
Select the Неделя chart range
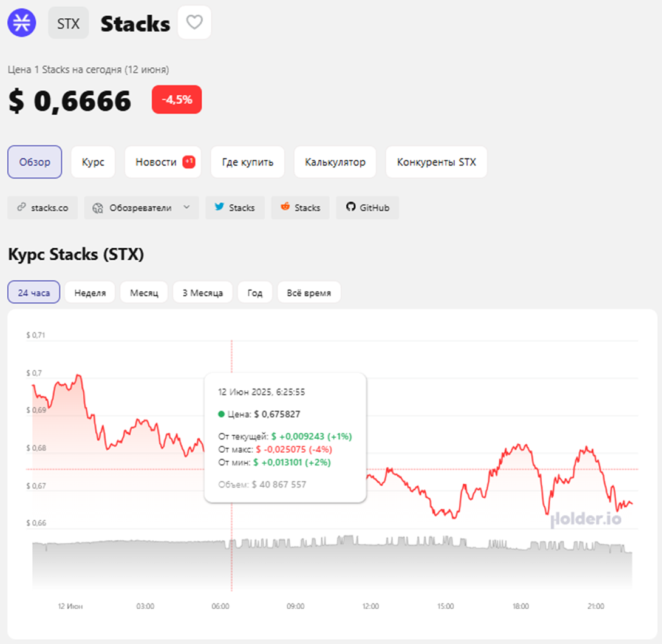90,293
